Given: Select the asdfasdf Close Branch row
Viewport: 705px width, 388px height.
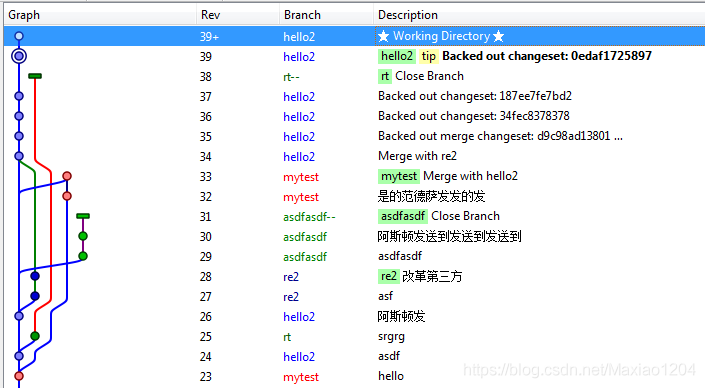Looking at the screenshot, I should pyautogui.click(x=354, y=216).
